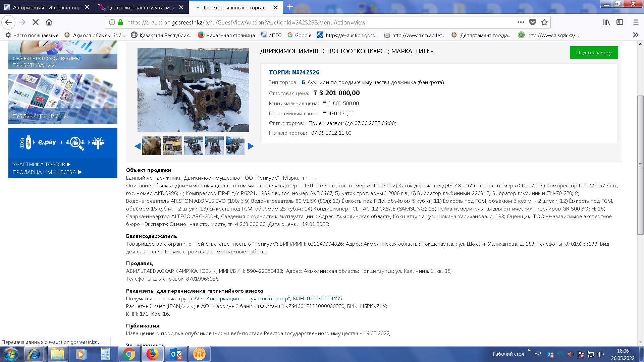Toggle the sidebar view icon
Image resolution: width=644 pixels, height=362 pixels.
[620, 22]
